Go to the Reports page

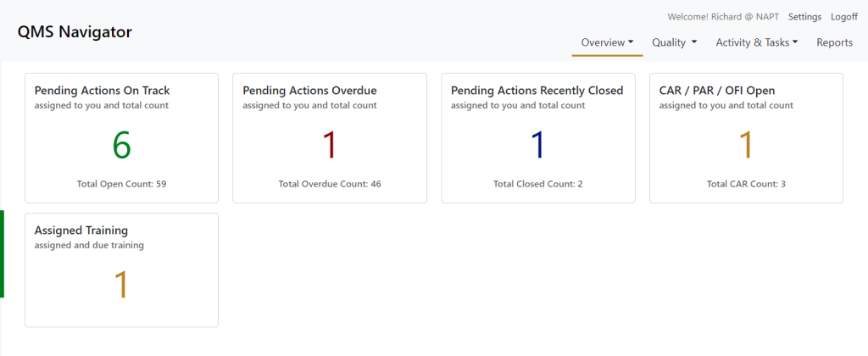click(x=834, y=42)
